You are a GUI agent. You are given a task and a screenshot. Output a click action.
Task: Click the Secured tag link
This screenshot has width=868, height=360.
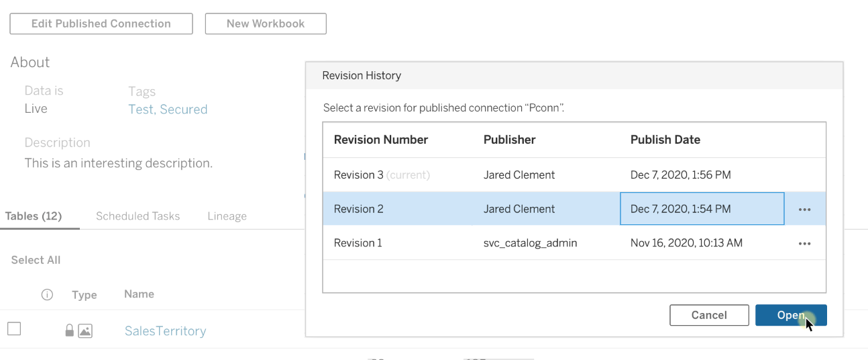click(x=183, y=109)
